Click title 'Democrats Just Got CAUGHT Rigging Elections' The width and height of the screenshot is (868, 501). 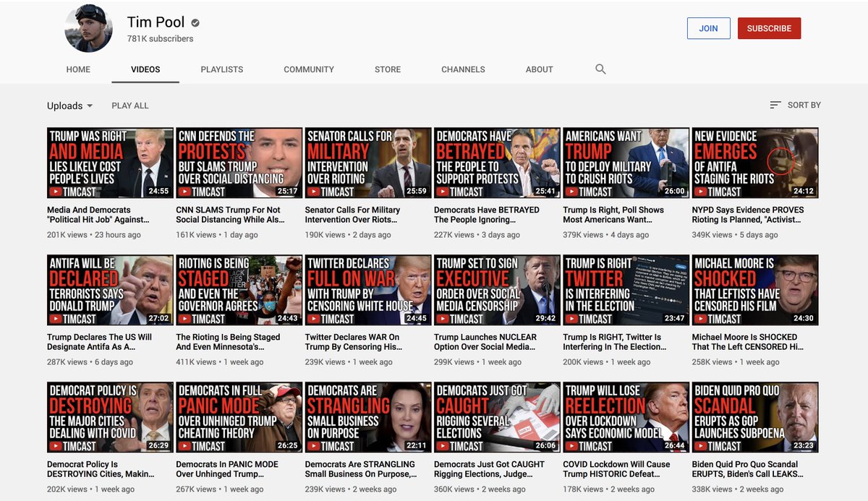[490, 469]
